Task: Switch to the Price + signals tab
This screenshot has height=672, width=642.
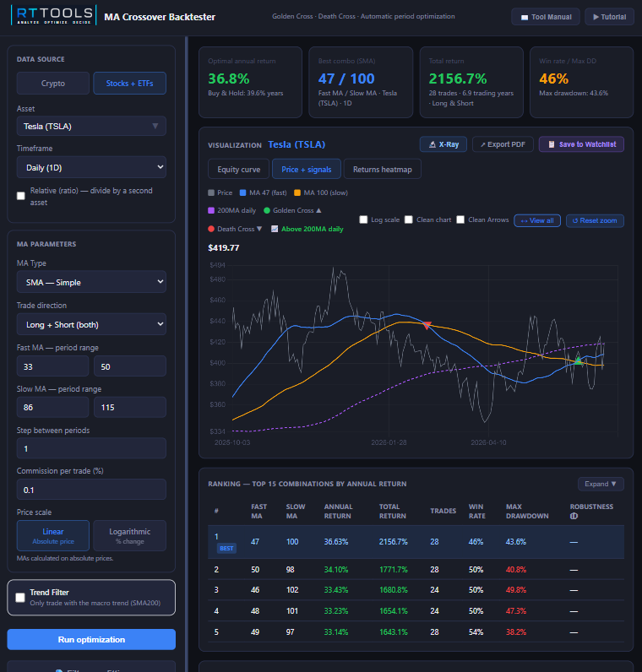Action: 306,170
